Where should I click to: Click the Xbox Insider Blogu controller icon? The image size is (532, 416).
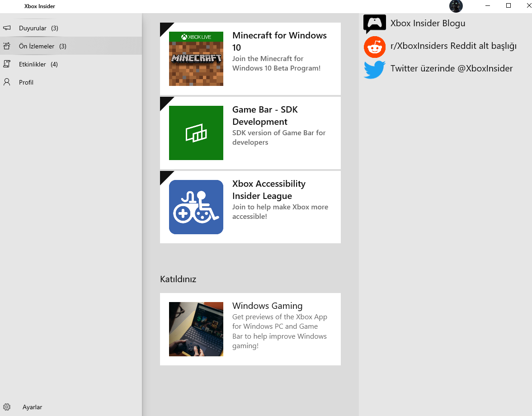tap(375, 24)
